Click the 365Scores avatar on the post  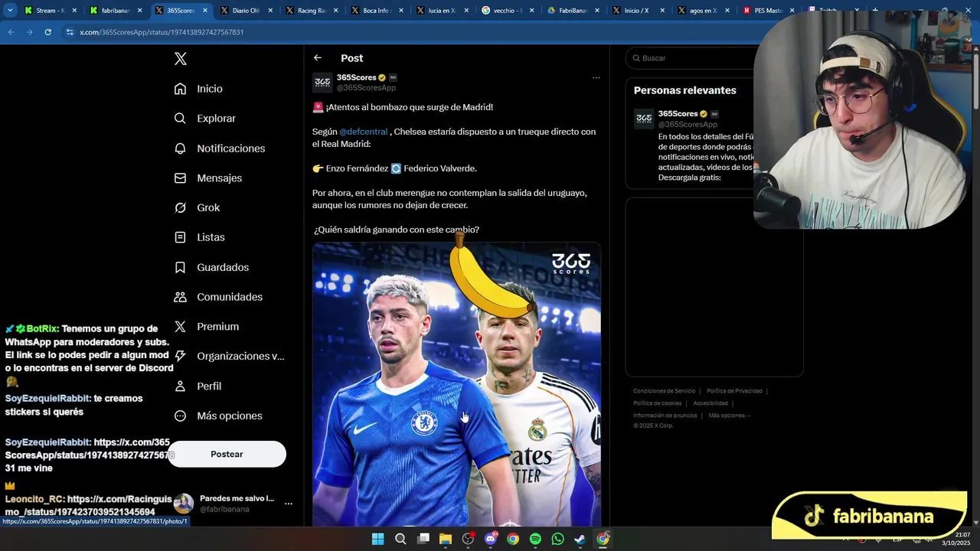click(x=322, y=83)
